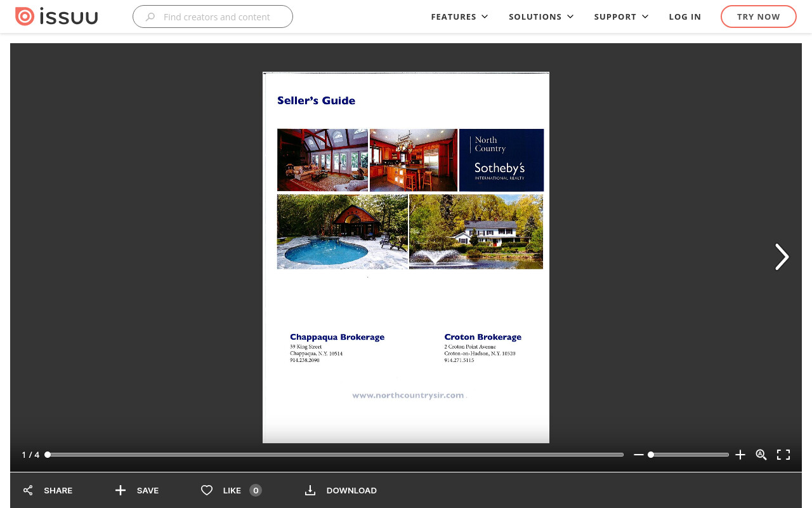This screenshot has height=508, width=812.
Task: Open the Log In link
Action: pyautogui.click(x=685, y=17)
